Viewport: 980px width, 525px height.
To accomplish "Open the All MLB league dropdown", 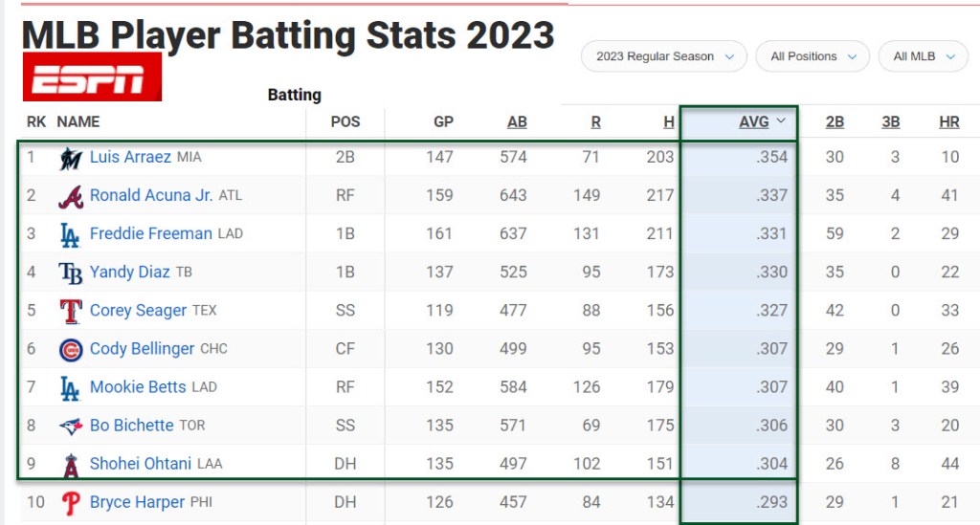I will (x=924, y=56).
